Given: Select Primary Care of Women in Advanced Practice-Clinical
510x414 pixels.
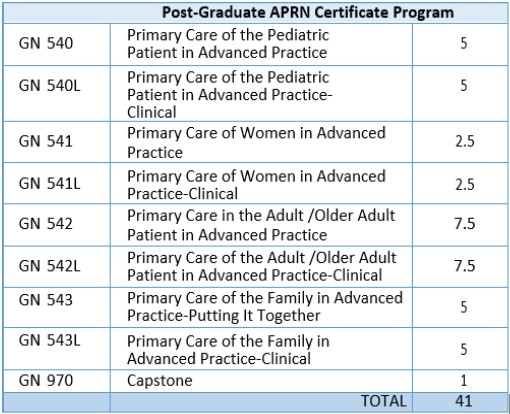Looking at the screenshot, I should point(256,185).
